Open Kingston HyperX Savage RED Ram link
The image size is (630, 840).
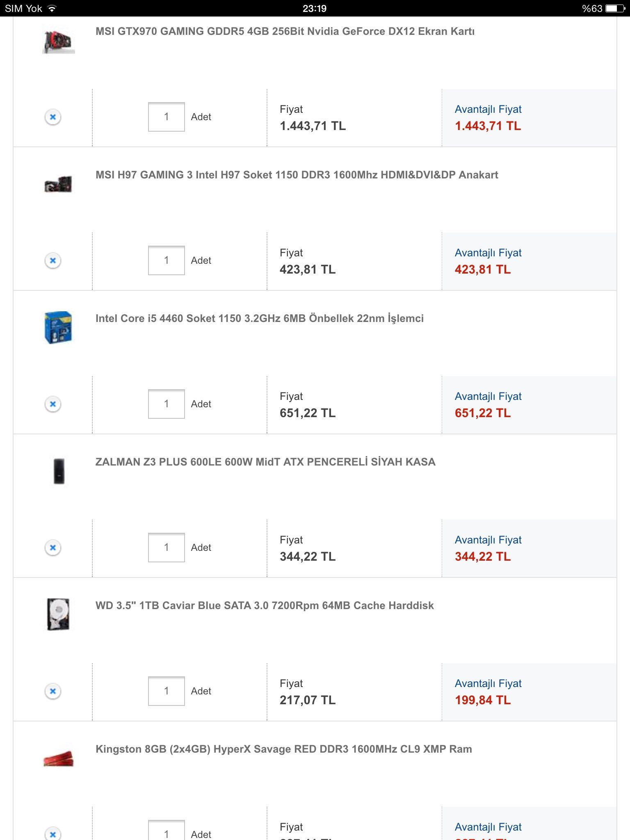[x=283, y=749]
